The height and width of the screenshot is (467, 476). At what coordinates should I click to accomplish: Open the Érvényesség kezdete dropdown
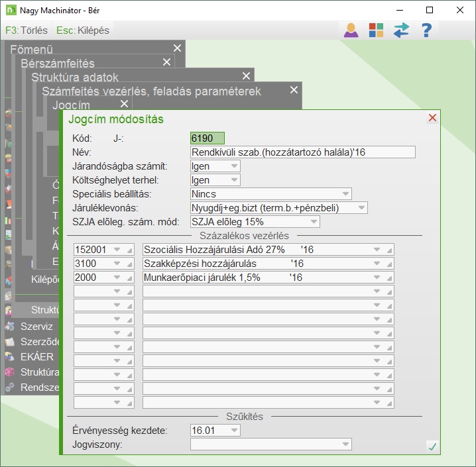[x=235, y=431]
